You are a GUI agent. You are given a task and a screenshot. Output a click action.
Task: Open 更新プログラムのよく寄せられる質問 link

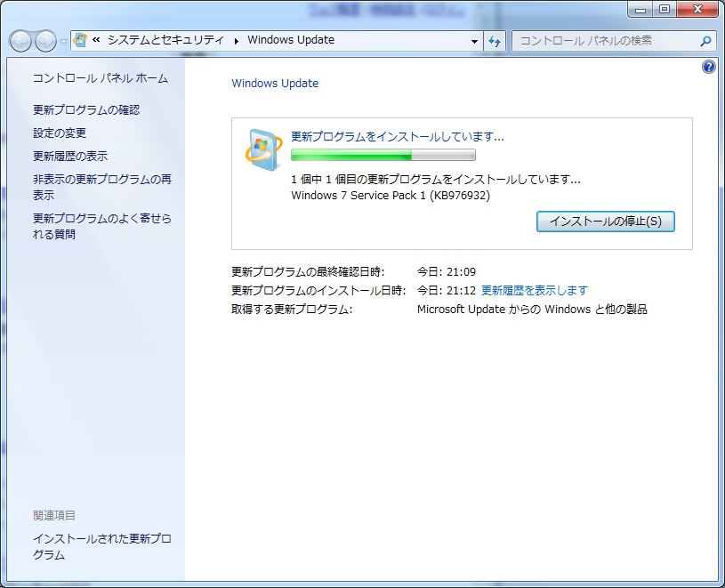pyautogui.click(x=102, y=226)
